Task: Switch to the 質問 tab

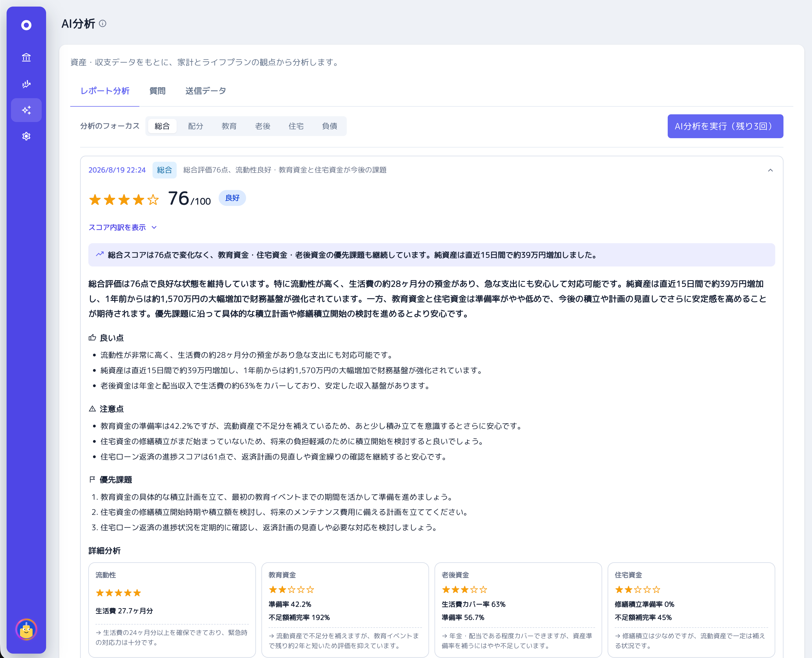Action: [157, 91]
